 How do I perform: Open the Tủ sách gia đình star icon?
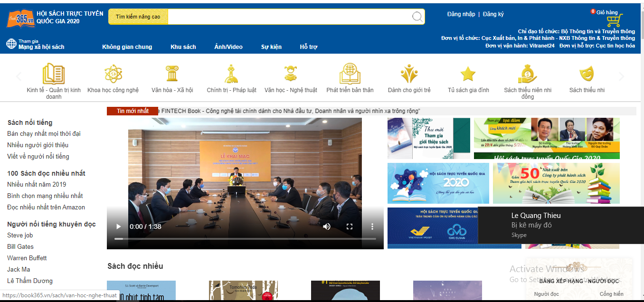point(468,74)
